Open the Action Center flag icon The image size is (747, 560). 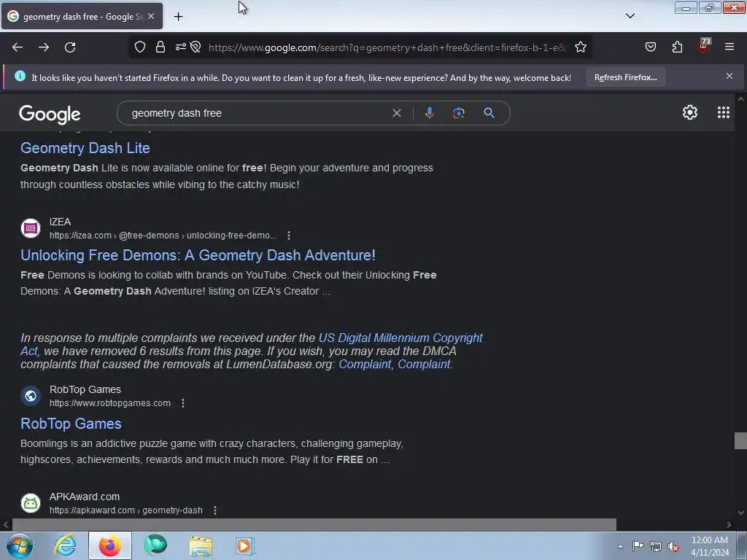click(x=638, y=546)
